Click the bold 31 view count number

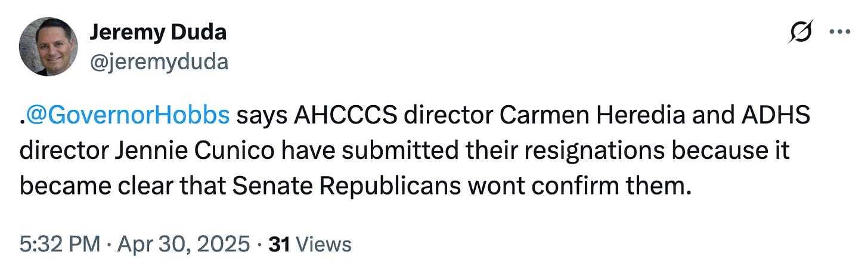click(280, 244)
